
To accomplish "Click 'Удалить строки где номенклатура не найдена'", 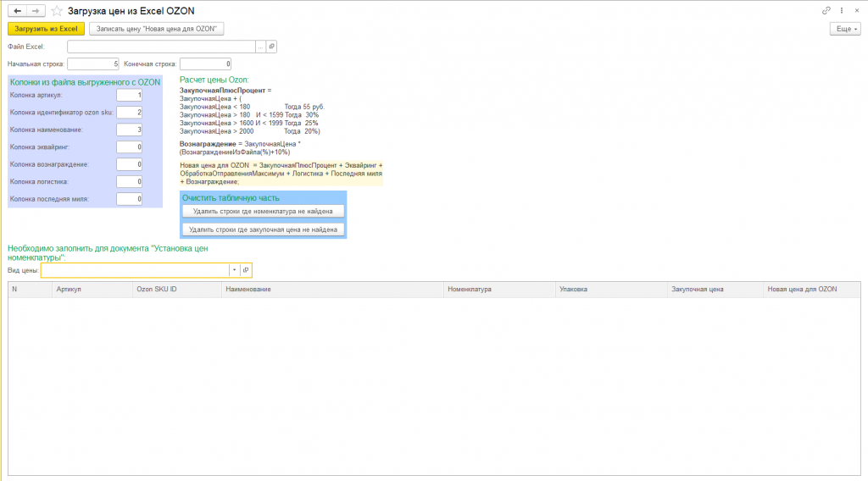I will [263, 211].
